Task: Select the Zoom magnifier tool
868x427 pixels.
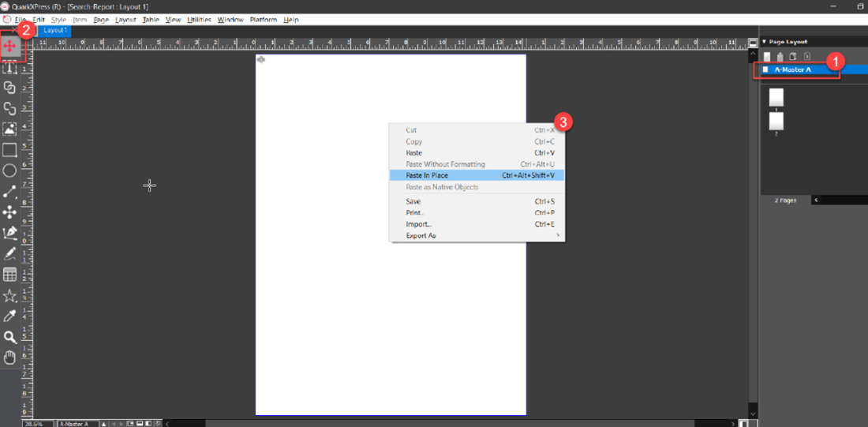Action: click(x=9, y=337)
